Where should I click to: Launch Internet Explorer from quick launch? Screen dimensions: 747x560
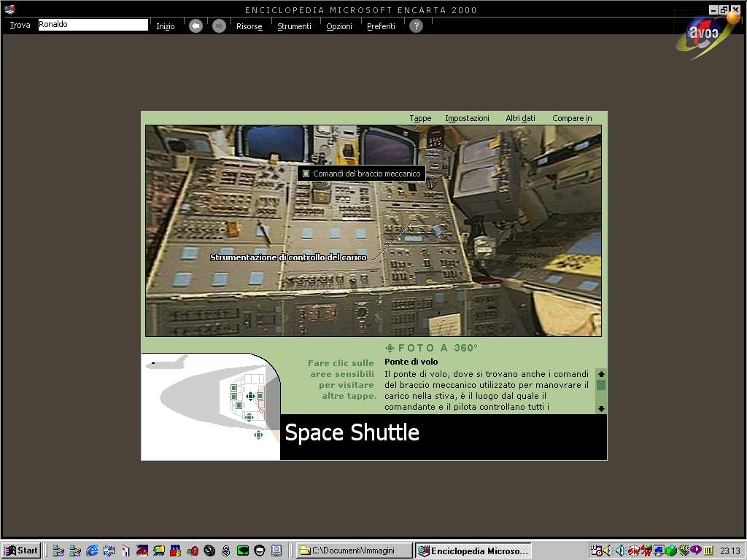pos(92,551)
